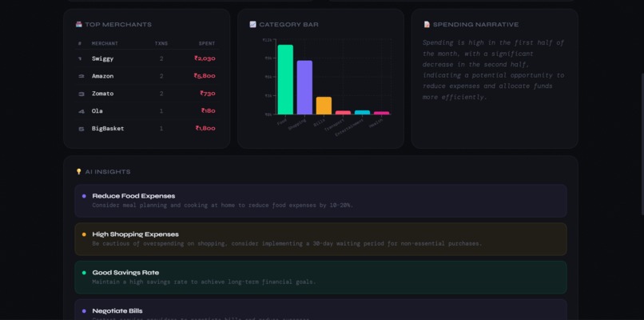644x320 pixels.
Task: Click the Category Bar chart icon
Action: [x=253, y=24]
